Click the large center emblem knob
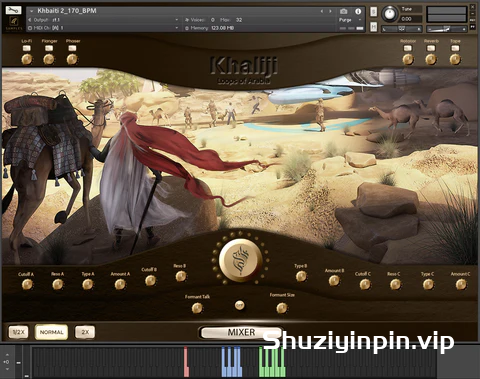 click(240, 260)
